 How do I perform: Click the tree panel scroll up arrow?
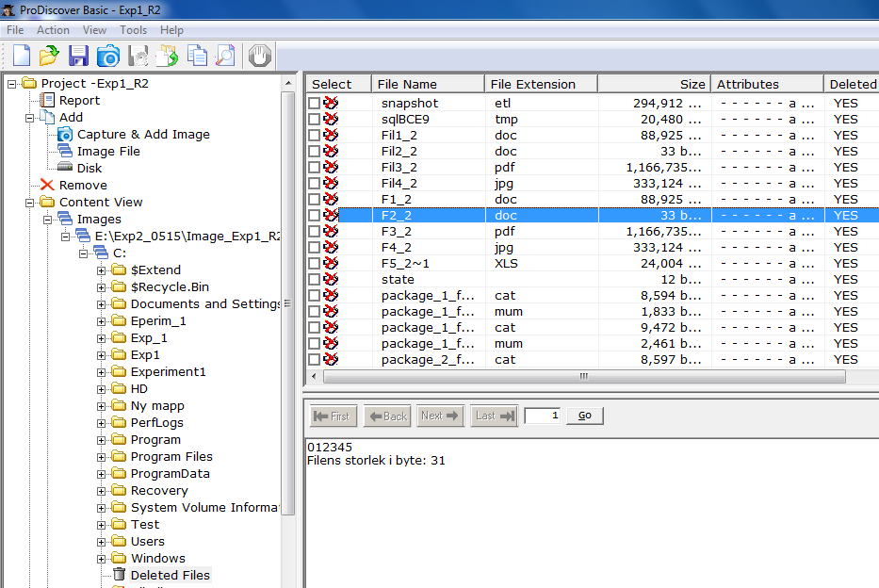click(x=288, y=84)
